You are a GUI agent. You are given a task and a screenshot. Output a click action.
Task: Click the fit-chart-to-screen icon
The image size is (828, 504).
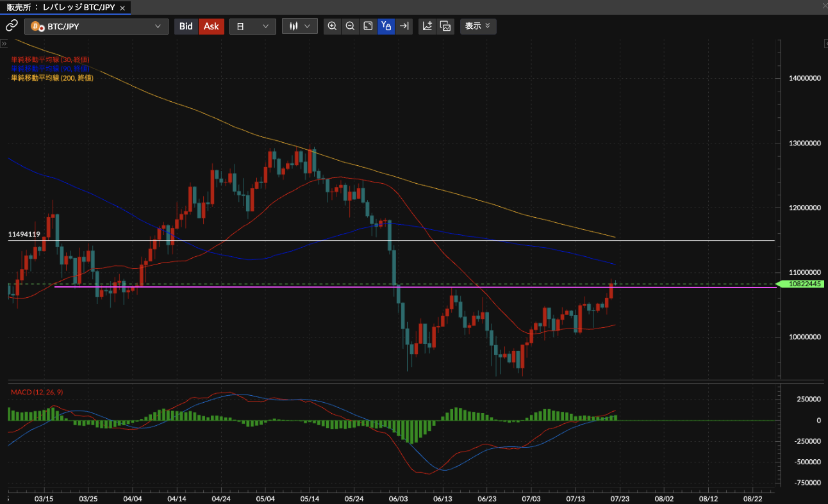click(368, 26)
